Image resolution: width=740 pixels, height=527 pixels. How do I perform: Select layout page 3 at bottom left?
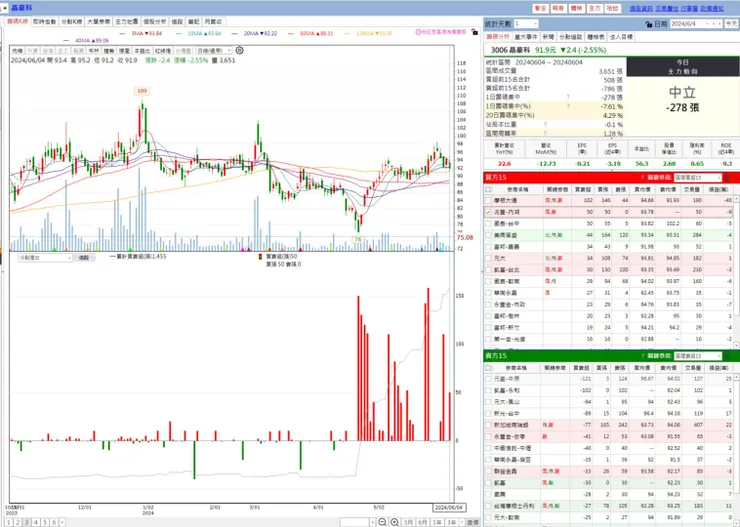(27, 522)
